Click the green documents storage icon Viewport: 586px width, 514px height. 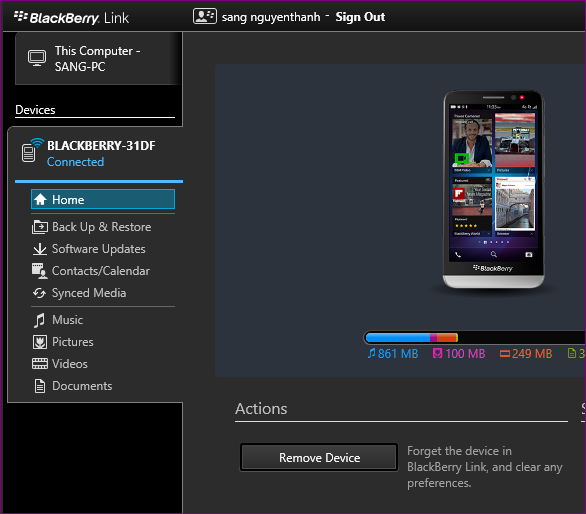click(571, 353)
